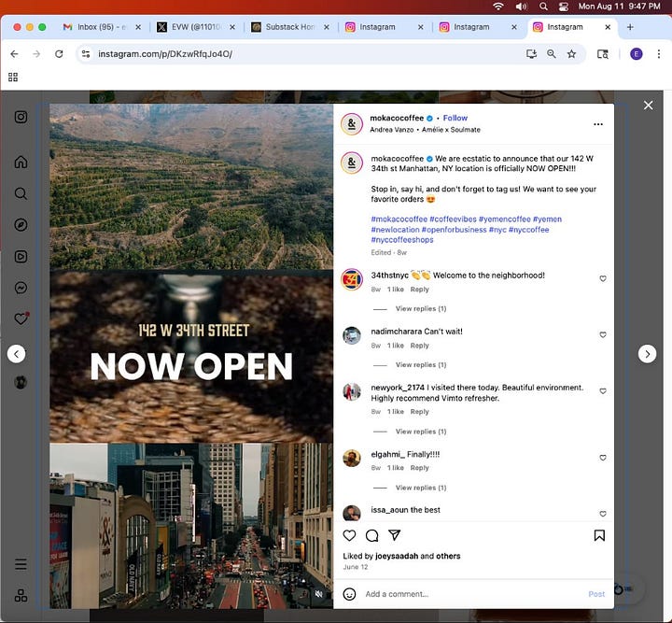672x623 pixels.
Task: Follow mokacocoffee
Action: 455,118
